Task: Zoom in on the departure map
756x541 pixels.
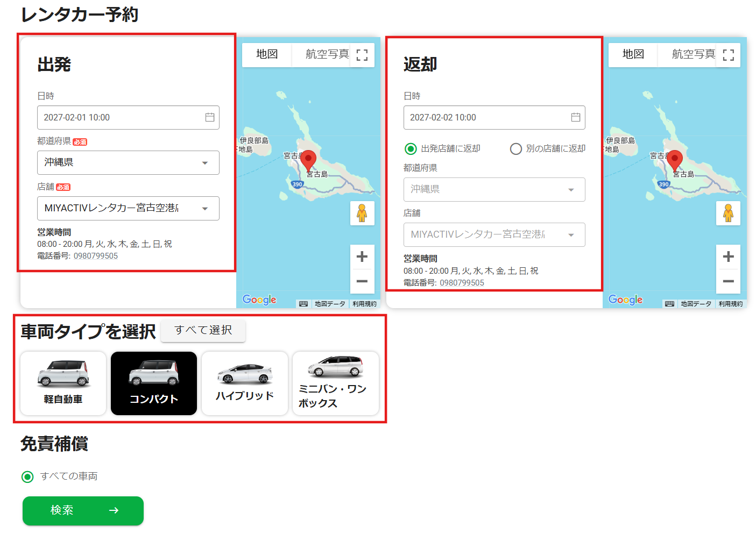Action: click(362, 257)
